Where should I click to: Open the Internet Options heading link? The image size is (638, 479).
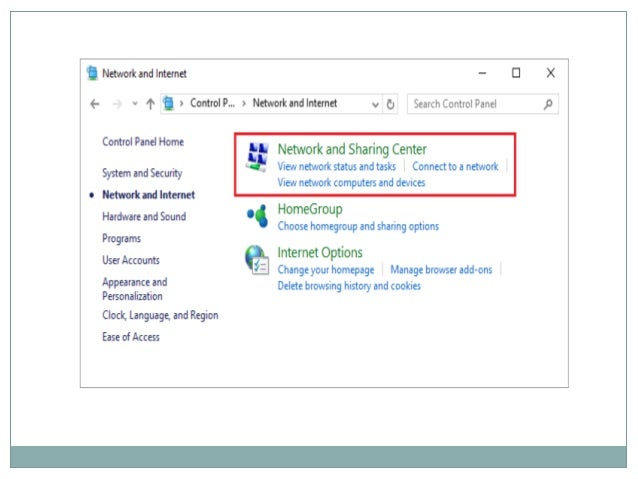(320, 253)
